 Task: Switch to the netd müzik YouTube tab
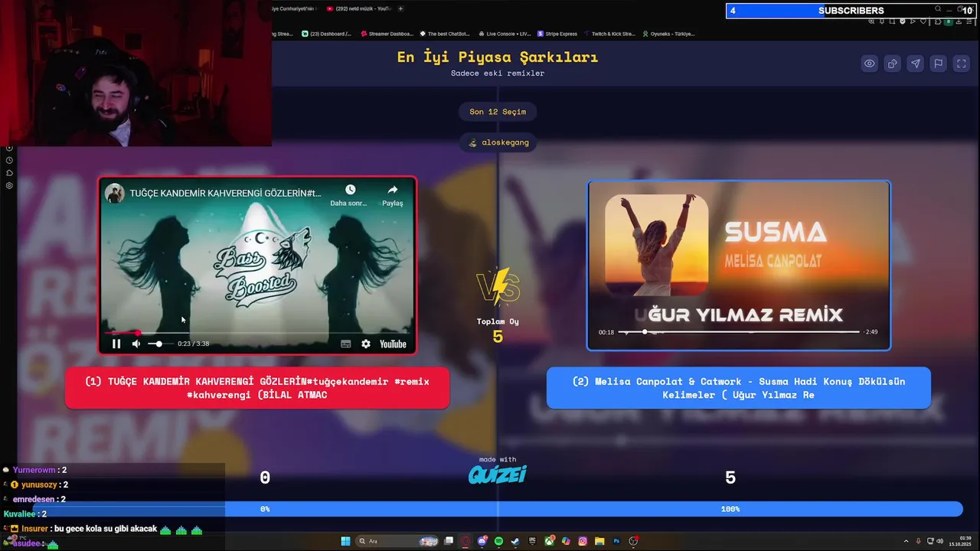click(x=358, y=8)
